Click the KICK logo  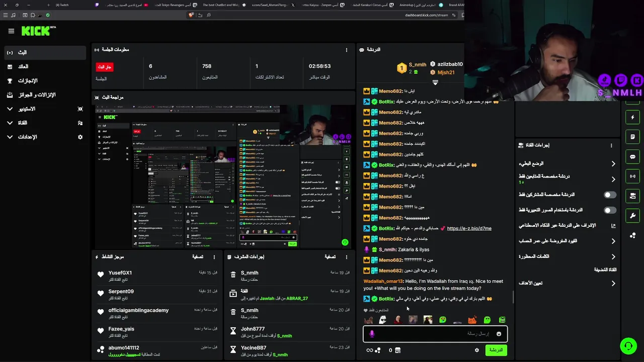38,31
